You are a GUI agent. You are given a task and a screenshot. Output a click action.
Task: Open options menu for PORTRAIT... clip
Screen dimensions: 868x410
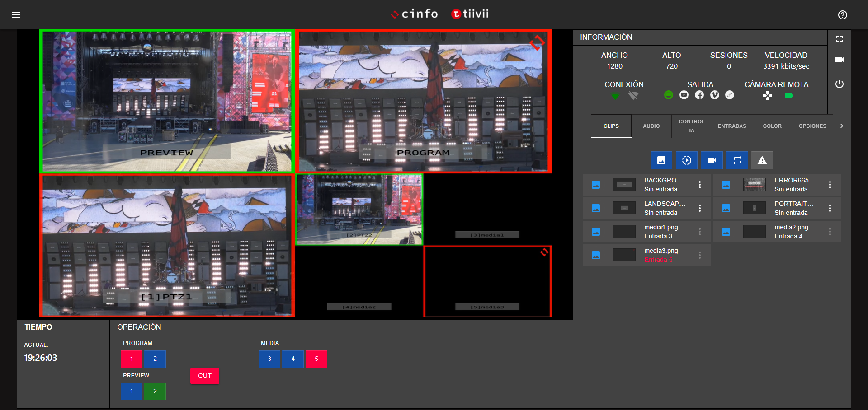click(830, 208)
